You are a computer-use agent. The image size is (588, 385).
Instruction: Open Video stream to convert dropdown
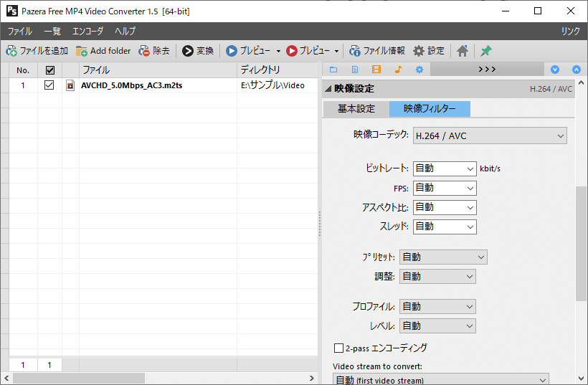[441, 379]
